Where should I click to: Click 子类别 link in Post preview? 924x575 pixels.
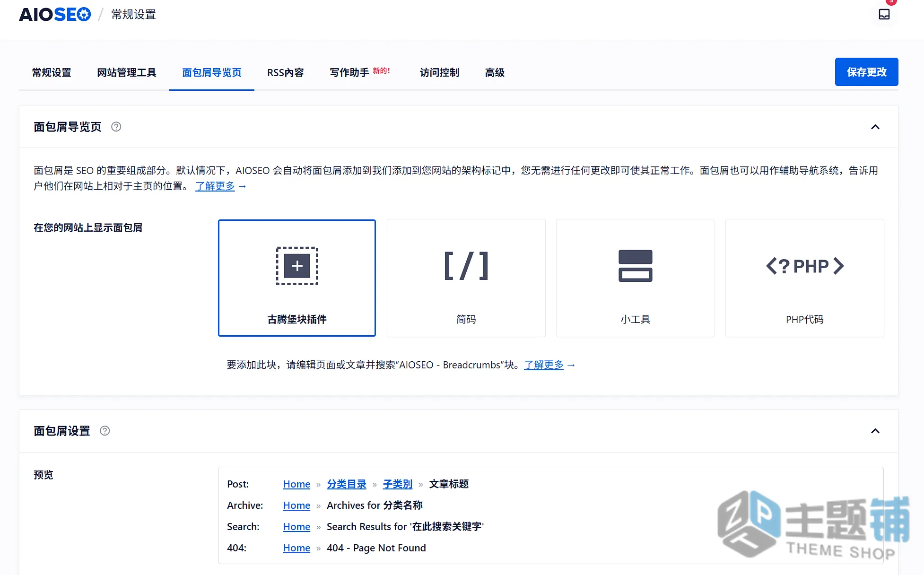tap(398, 484)
